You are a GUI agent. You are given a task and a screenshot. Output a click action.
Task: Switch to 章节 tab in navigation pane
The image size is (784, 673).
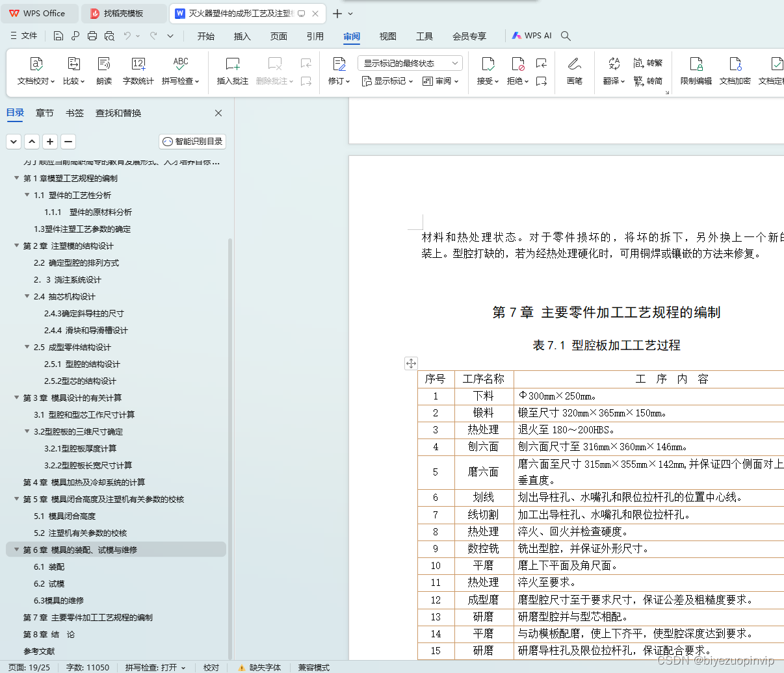pos(45,113)
